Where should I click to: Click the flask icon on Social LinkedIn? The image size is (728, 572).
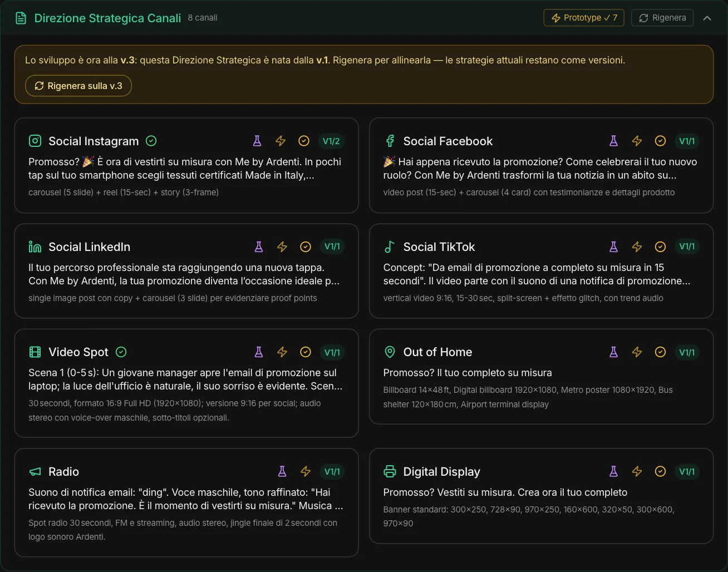[x=259, y=246]
